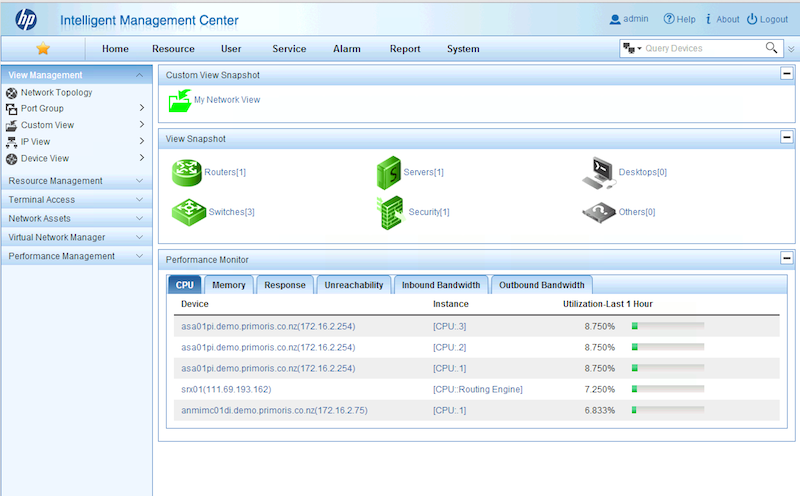
Task: Switch to the Response tab
Action: click(x=285, y=285)
